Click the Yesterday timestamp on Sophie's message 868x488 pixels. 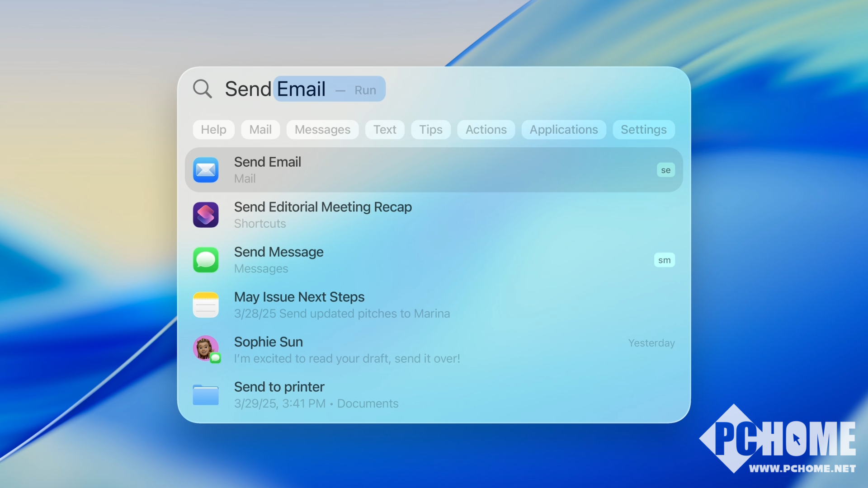(651, 343)
